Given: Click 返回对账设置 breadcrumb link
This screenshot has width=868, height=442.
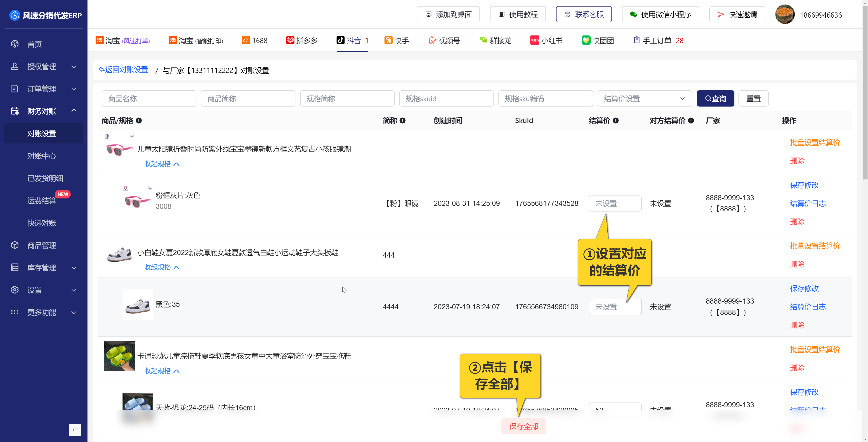Looking at the screenshot, I should [x=123, y=70].
